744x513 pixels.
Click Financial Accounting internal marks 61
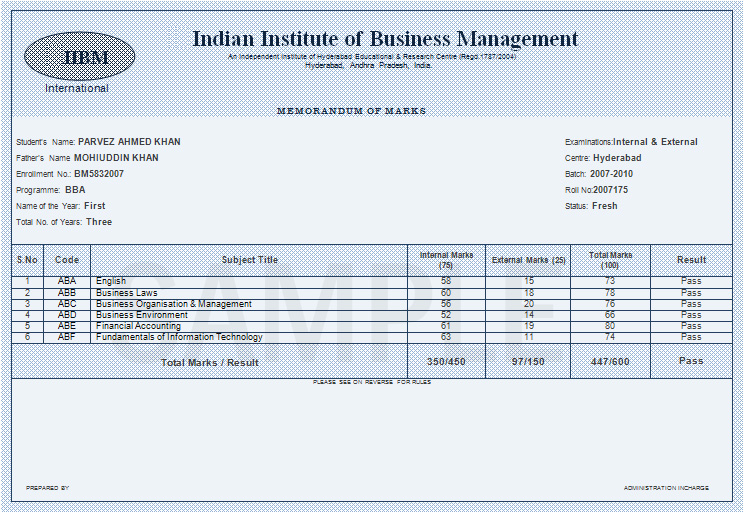pyautogui.click(x=446, y=326)
